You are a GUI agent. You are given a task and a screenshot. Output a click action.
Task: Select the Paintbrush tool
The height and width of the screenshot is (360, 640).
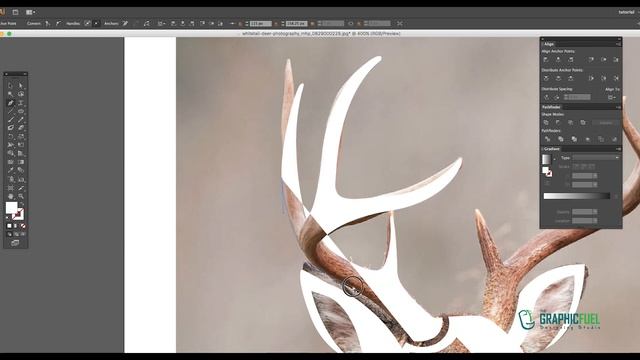11,119
